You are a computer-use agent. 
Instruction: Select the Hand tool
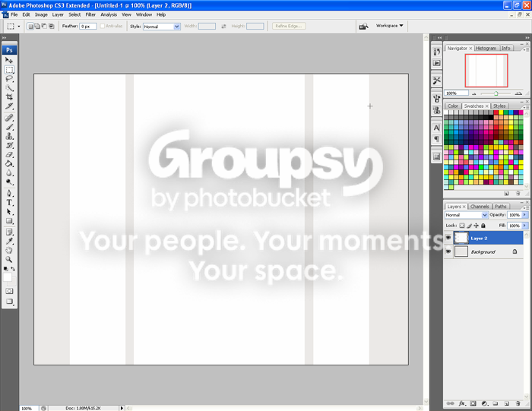pos(9,250)
